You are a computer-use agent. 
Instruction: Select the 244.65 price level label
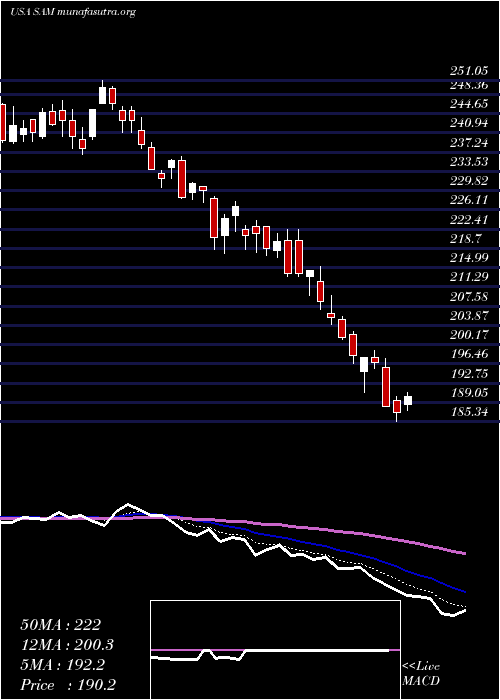pos(468,104)
